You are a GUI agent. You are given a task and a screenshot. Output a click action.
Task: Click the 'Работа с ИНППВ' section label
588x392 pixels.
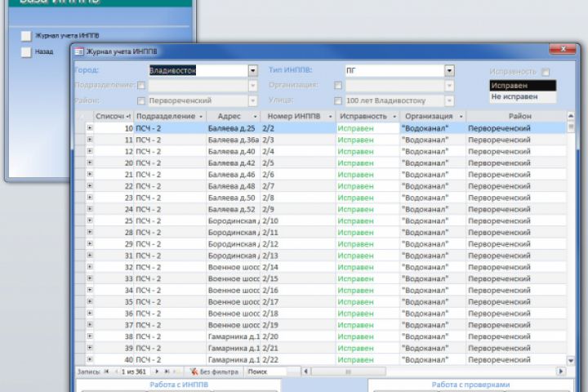point(179,385)
